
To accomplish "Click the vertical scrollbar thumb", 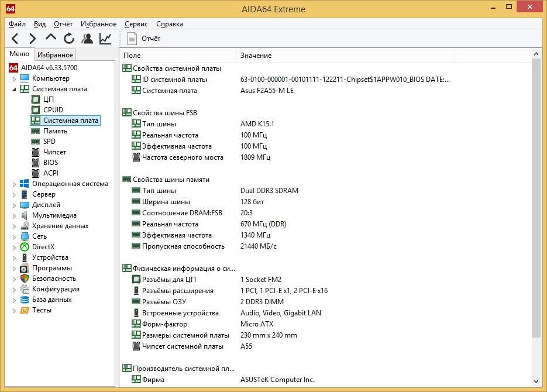I will 536,198.
